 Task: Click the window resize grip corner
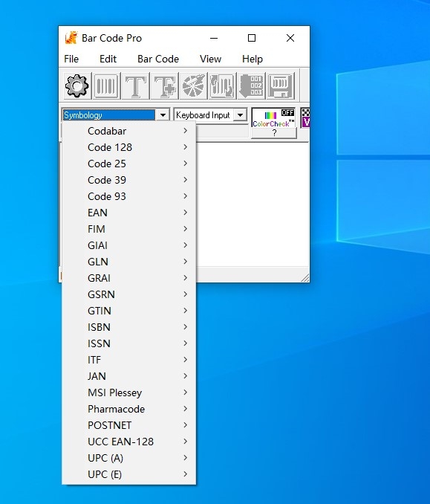(305, 278)
